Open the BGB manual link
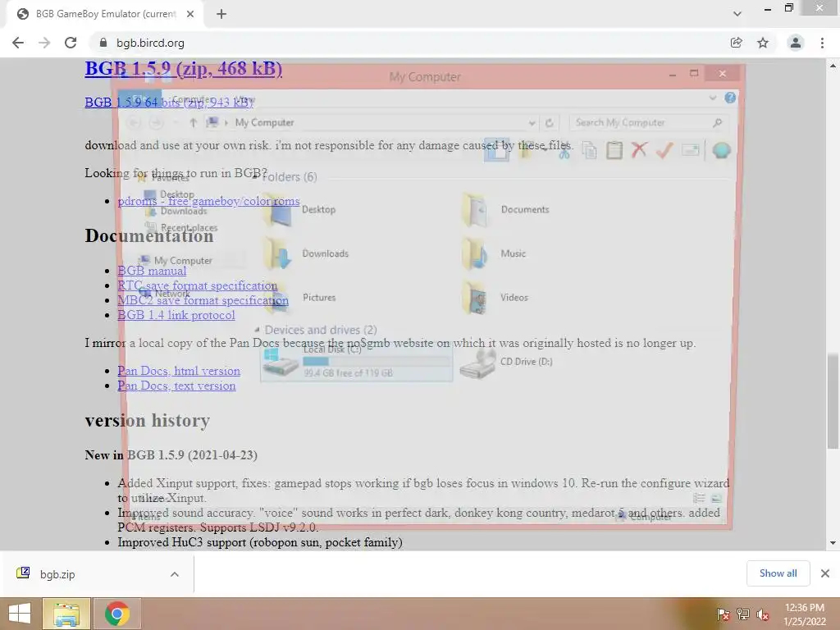Viewport: 840px width, 630px height. pos(152,271)
